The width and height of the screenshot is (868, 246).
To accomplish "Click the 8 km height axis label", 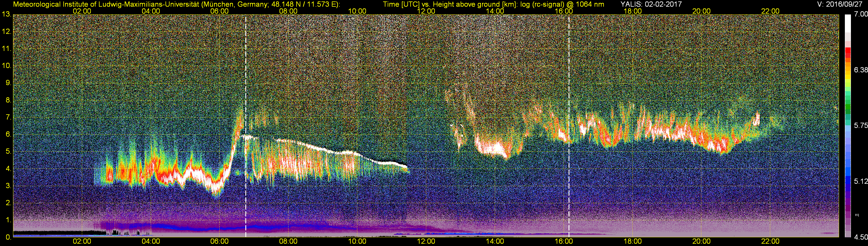I will pyautogui.click(x=8, y=100).
